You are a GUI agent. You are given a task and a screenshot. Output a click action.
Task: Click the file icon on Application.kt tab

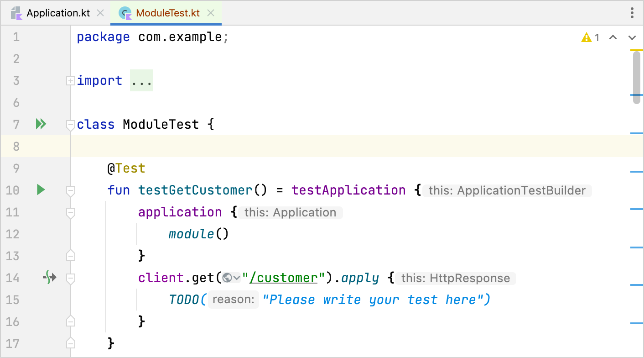point(17,13)
